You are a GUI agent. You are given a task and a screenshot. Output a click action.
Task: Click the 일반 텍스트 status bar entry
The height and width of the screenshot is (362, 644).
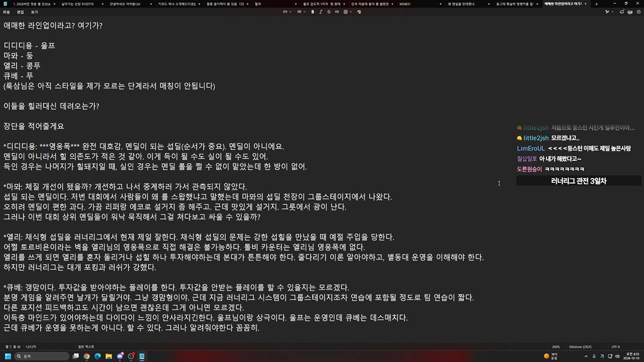[86, 347]
